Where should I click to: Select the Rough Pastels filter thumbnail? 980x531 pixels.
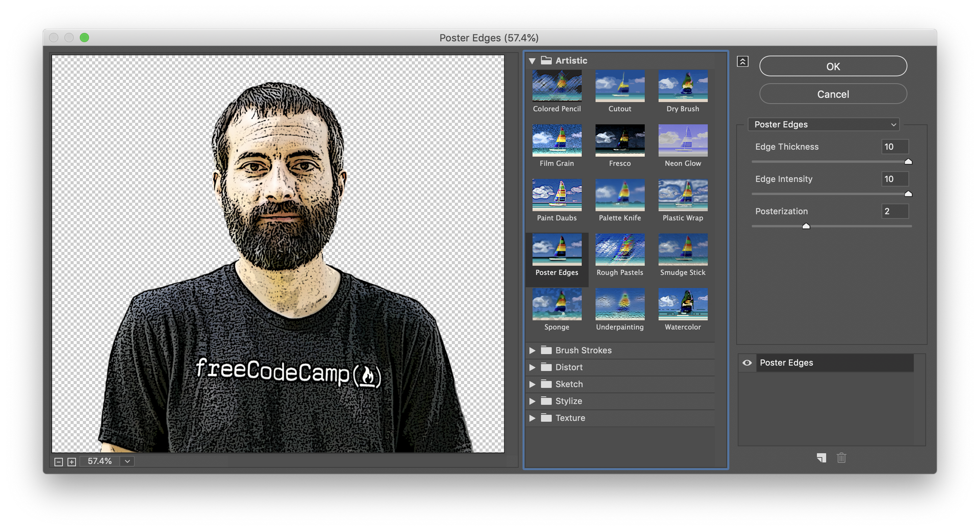click(x=620, y=249)
